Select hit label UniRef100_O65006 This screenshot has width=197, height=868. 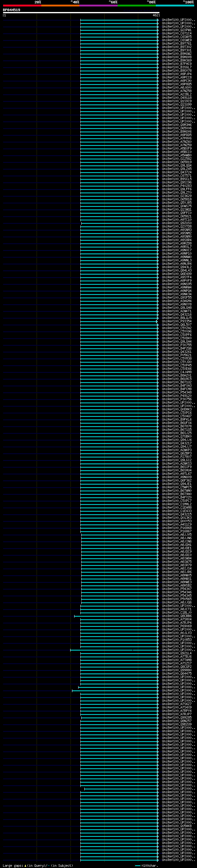[x=176, y=128]
